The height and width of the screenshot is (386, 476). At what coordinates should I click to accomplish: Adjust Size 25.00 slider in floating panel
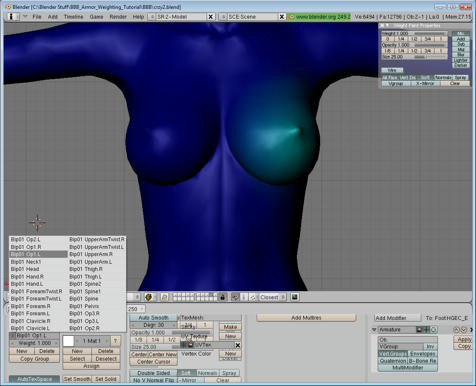click(414, 57)
